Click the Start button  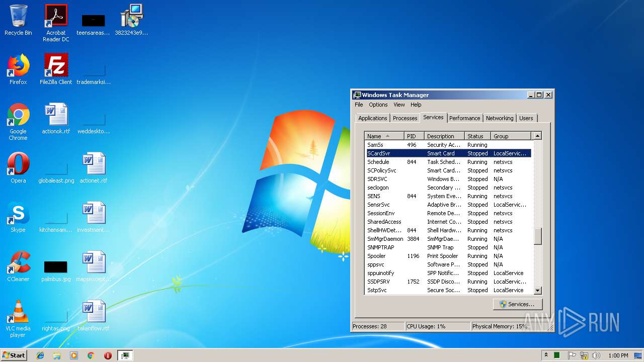pyautogui.click(x=14, y=355)
